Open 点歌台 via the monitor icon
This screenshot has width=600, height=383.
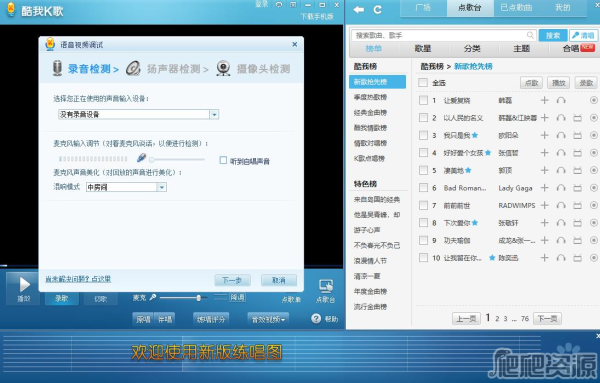click(326, 286)
